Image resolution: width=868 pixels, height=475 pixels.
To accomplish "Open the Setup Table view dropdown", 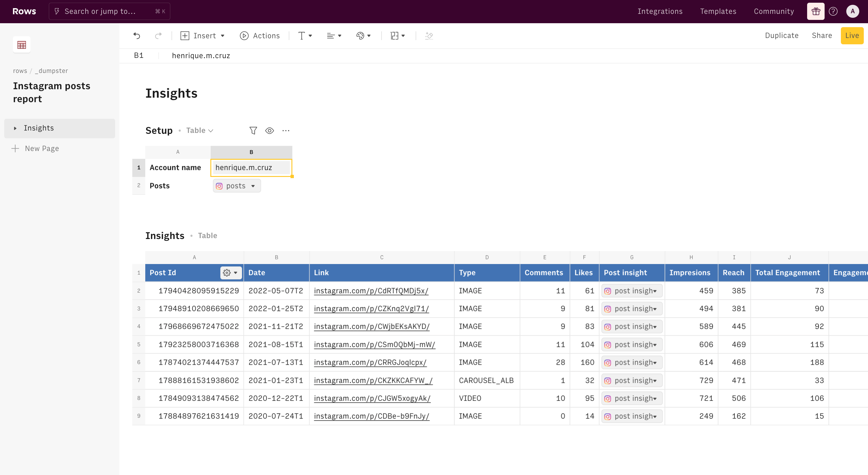I will coord(200,131).
